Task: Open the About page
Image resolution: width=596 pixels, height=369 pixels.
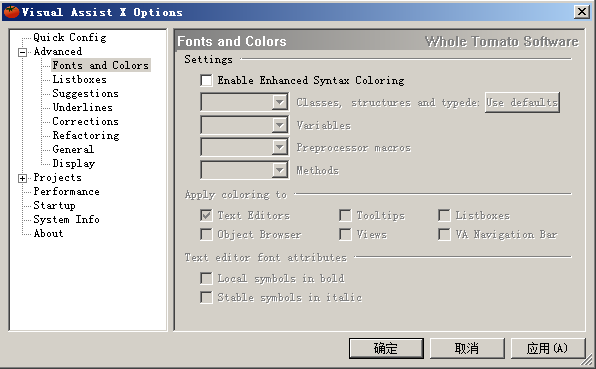Action: (x=48, y=233)
